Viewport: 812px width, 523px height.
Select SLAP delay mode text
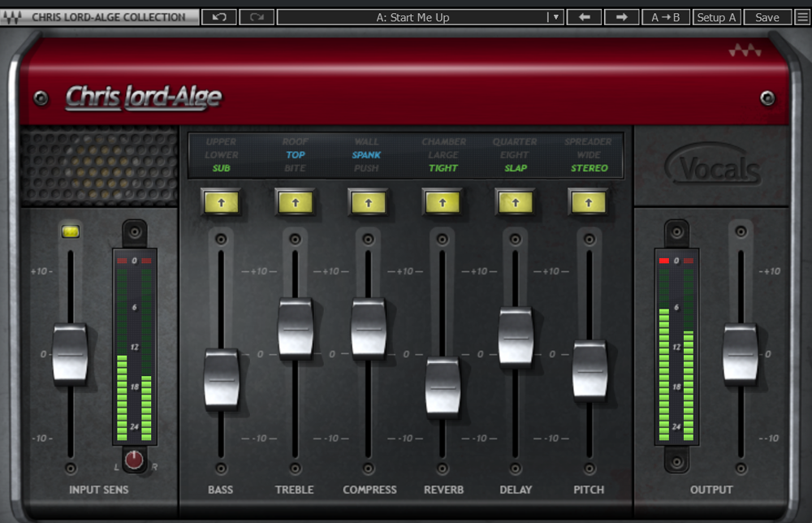516,168
